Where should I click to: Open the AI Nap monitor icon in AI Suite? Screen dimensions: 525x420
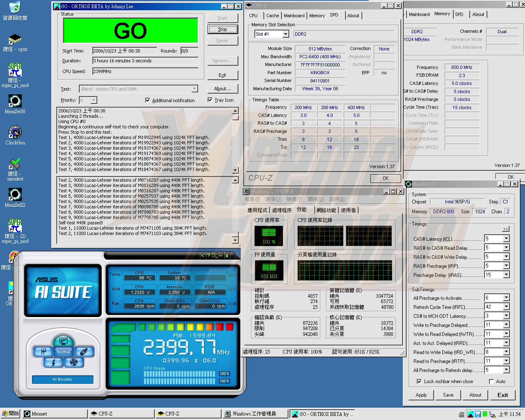click(64, 340)
